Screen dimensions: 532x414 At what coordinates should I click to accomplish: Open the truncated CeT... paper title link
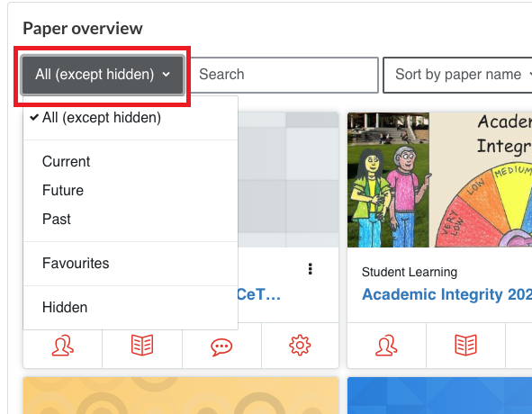[258, 294]
